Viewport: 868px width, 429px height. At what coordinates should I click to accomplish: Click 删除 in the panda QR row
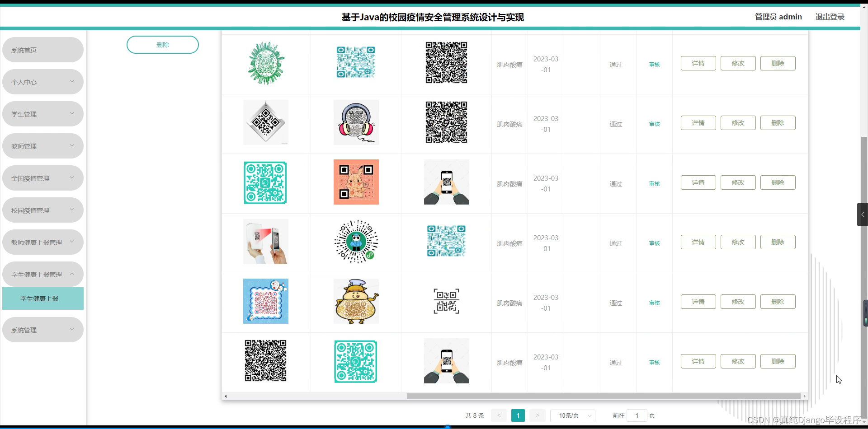point(778,242)
